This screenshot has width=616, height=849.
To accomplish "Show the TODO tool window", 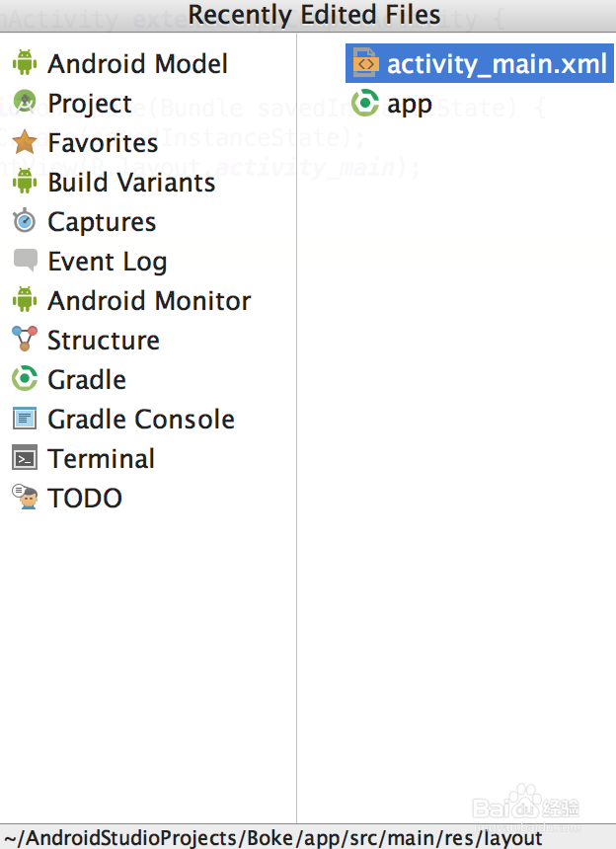I will (x=85, y=499).
